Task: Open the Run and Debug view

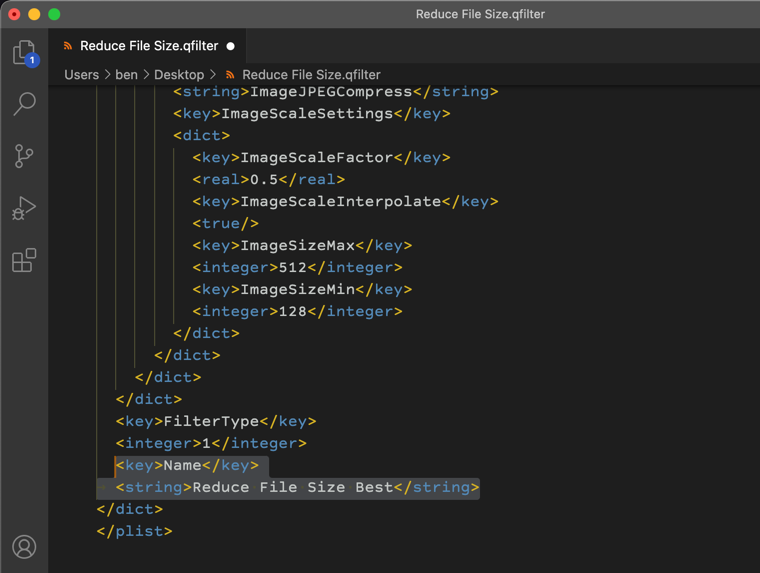Action: [x=24, y=208]
